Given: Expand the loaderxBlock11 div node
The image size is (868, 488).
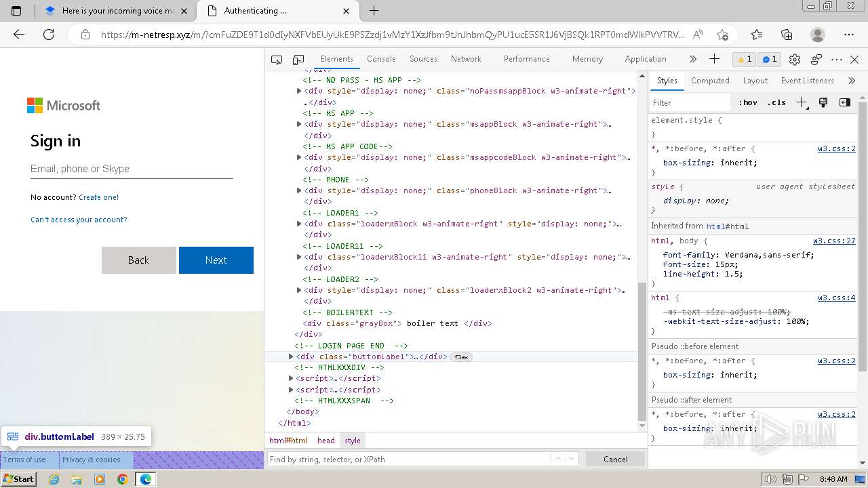Looking at the screenshot, I should point(299,257).
